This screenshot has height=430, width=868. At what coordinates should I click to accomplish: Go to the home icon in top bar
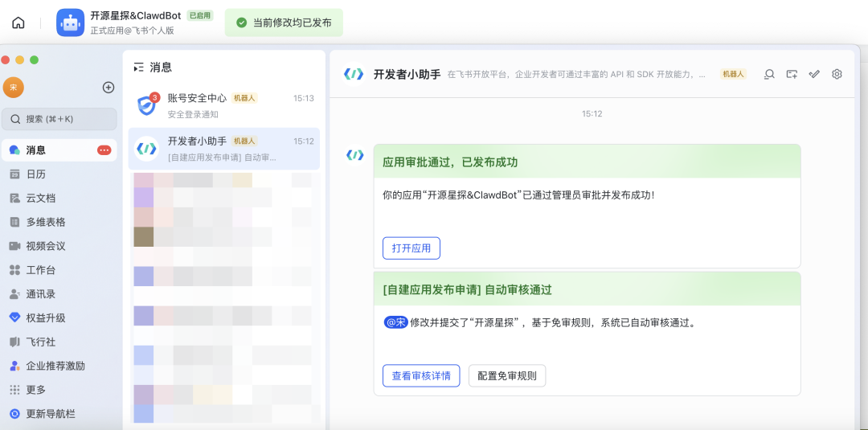click(18, 23)
